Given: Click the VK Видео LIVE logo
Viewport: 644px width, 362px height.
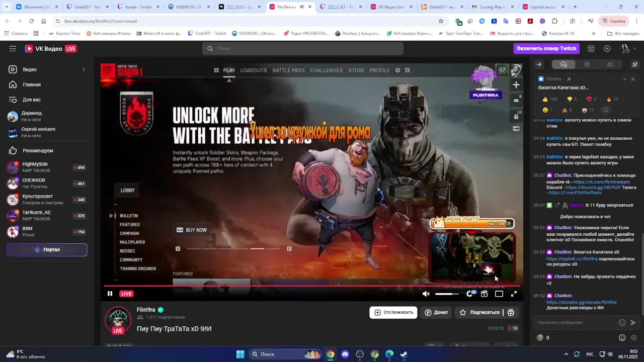Looking at the screenshot, I should pyautogui.click(x=51, y=49).
